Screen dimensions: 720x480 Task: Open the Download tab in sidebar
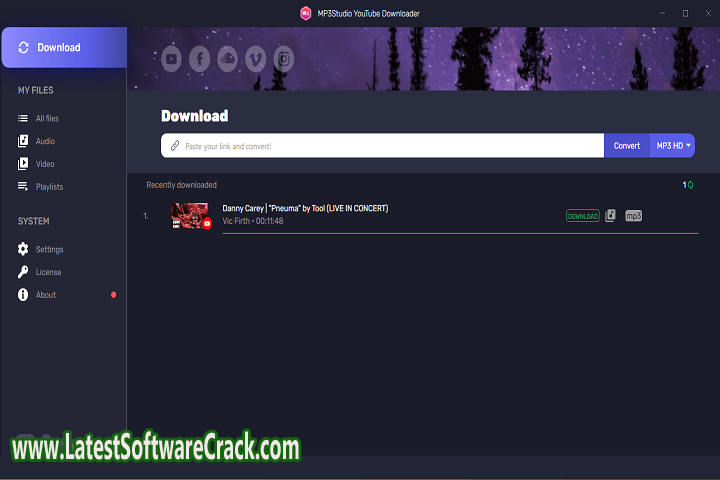click(63, 47)
